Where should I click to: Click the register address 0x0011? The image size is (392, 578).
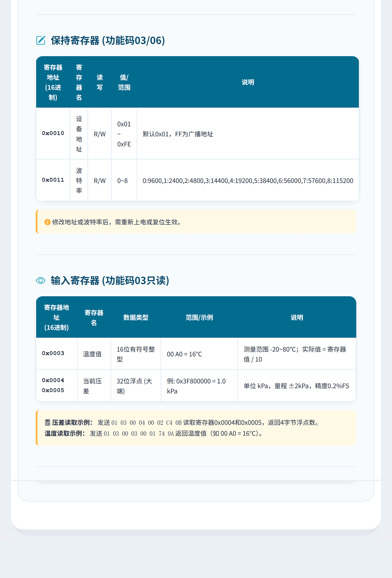point(53,180)
